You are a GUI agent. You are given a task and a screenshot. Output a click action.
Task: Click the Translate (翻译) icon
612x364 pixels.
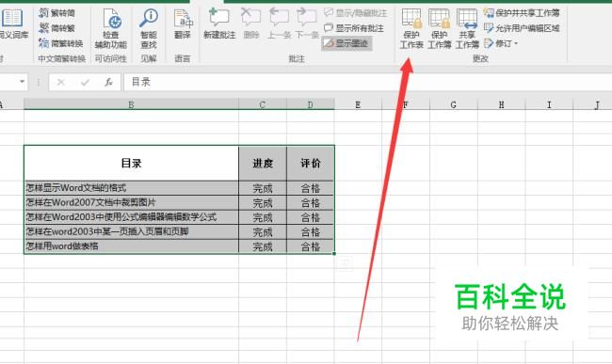183,24
